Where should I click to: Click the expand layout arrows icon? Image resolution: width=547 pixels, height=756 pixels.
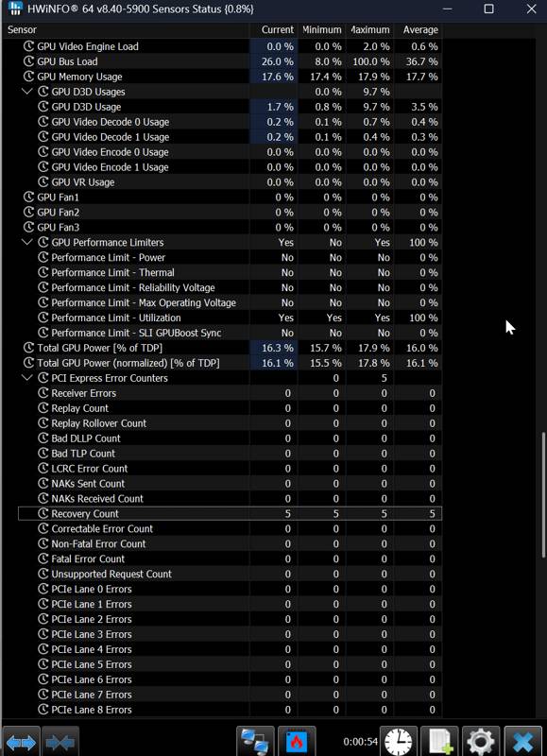click(21, 741)
